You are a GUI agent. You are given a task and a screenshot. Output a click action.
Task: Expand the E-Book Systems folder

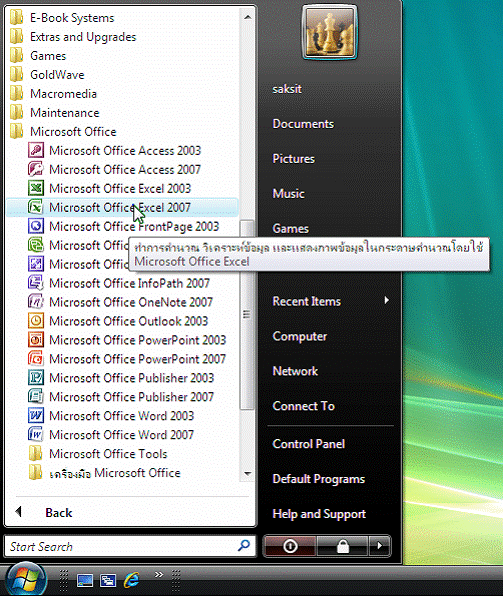[62, 18]
